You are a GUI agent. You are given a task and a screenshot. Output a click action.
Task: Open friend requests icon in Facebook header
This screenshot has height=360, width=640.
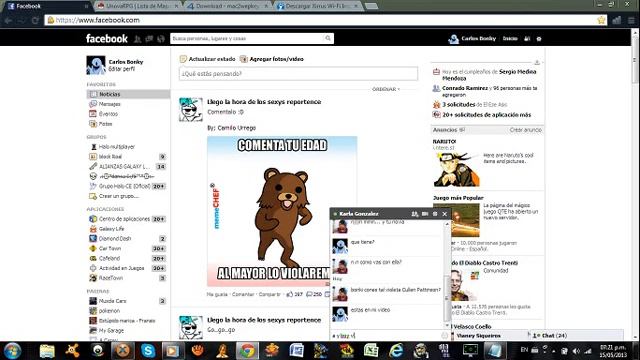(138, 39)
